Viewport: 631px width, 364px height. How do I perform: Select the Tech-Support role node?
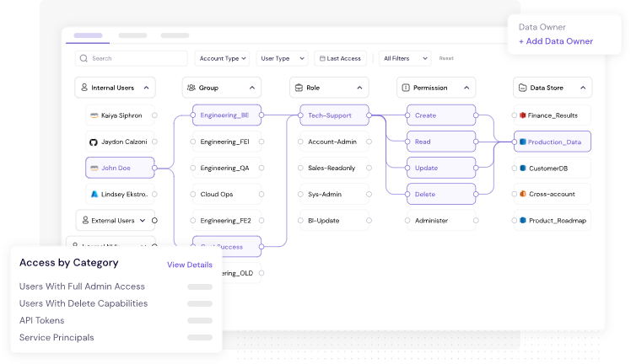click(334, 115)
